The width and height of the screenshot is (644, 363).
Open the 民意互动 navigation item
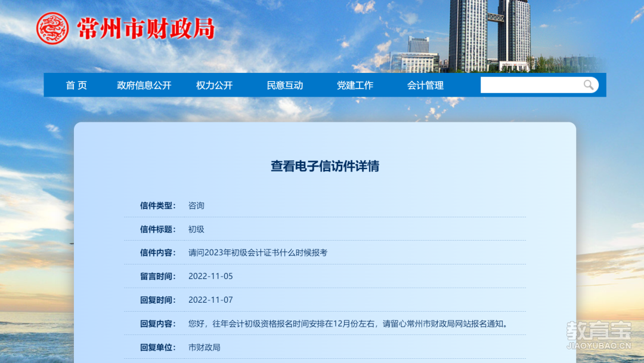tap(284, 85)
